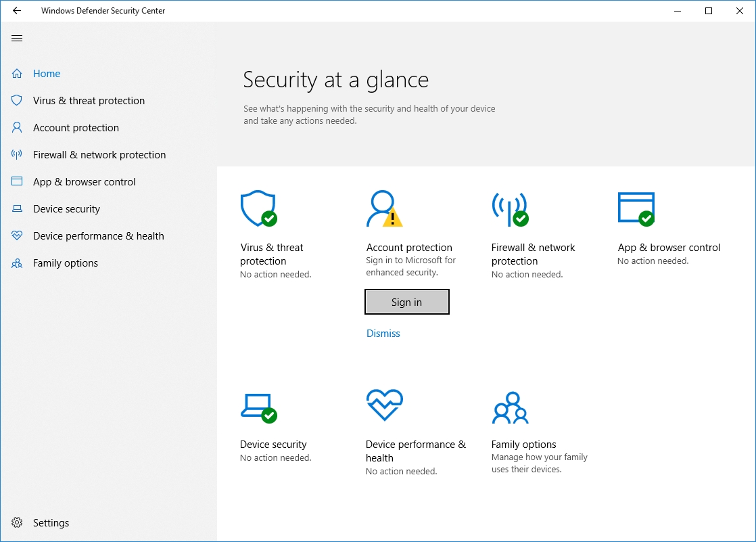
Task: Click the Settings gear icon in sidebar
Action: 18,523
